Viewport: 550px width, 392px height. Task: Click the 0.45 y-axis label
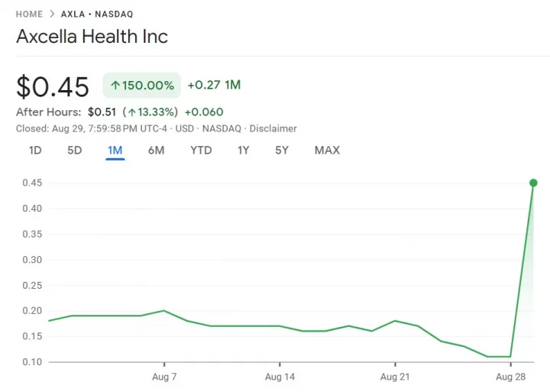[32, 183]
